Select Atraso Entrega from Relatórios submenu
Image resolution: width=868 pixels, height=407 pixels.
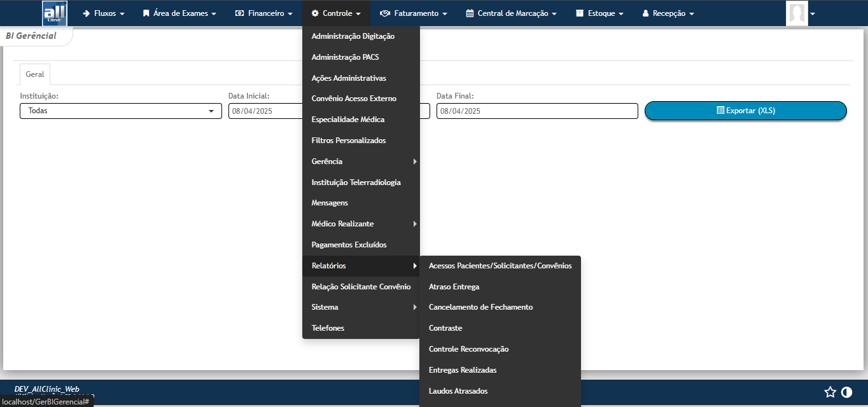coord(454,286)
